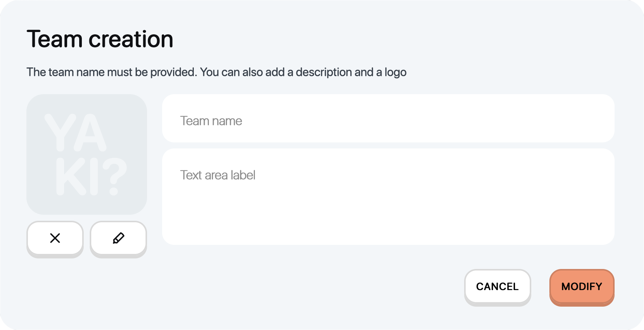Click the placeholder text saying Team name

click(x=211, y=121)
